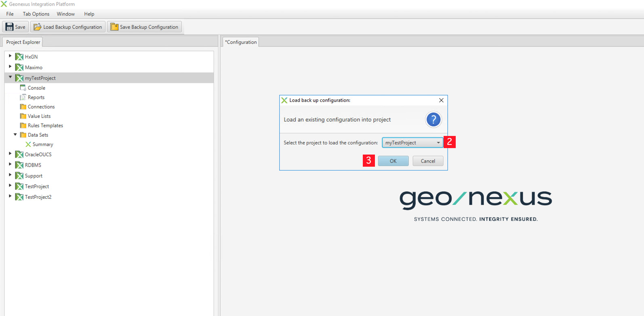This screenshot has width=644, height=316.
Task: Click the Save toolbar button
Action: click(x=15, y=27)
